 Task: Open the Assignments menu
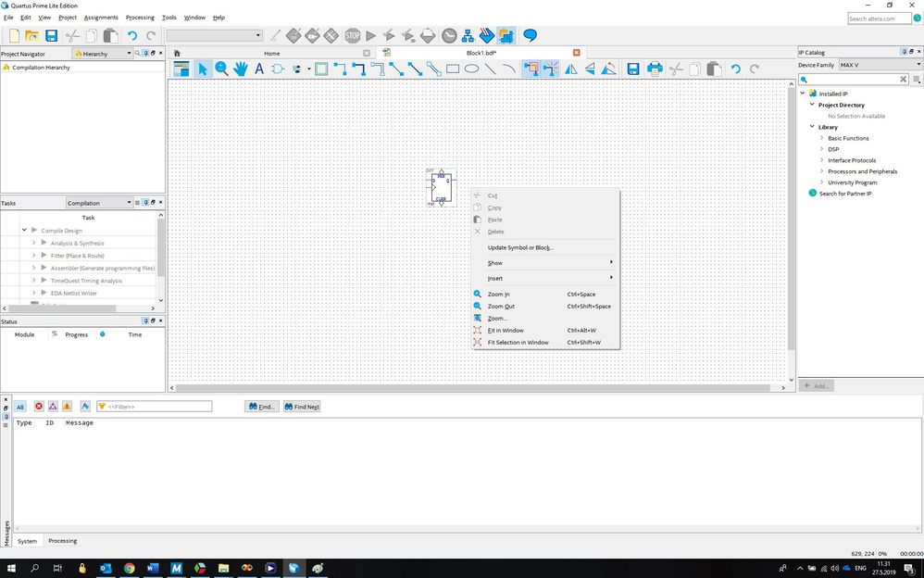101,18
